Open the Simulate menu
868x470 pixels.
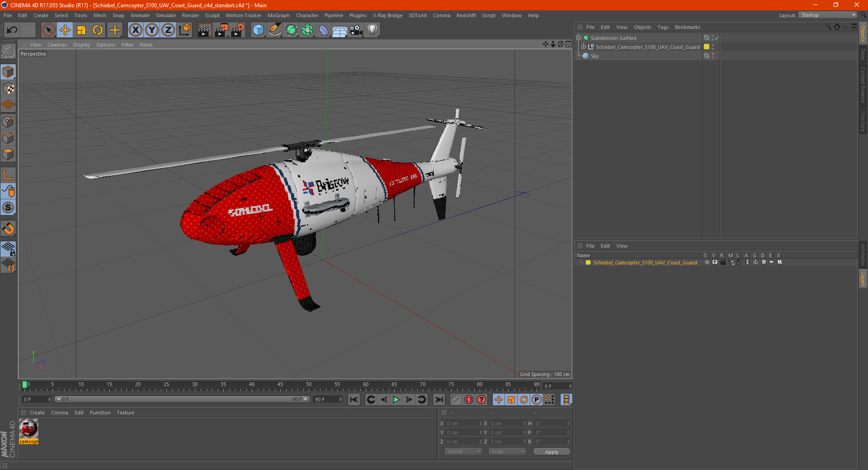pyautogui.click(x=166, y=15)
